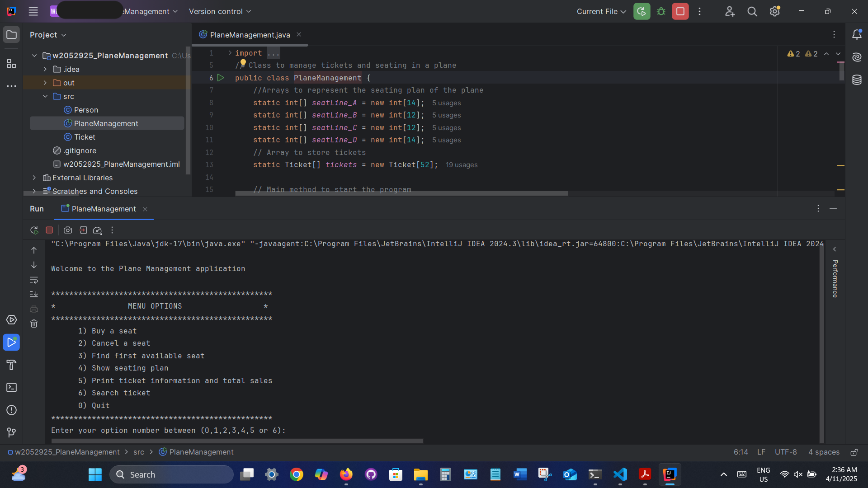Click the run gutter arrow on line 6
Viewport: 868px width, 488px height.
pos(221,78)
